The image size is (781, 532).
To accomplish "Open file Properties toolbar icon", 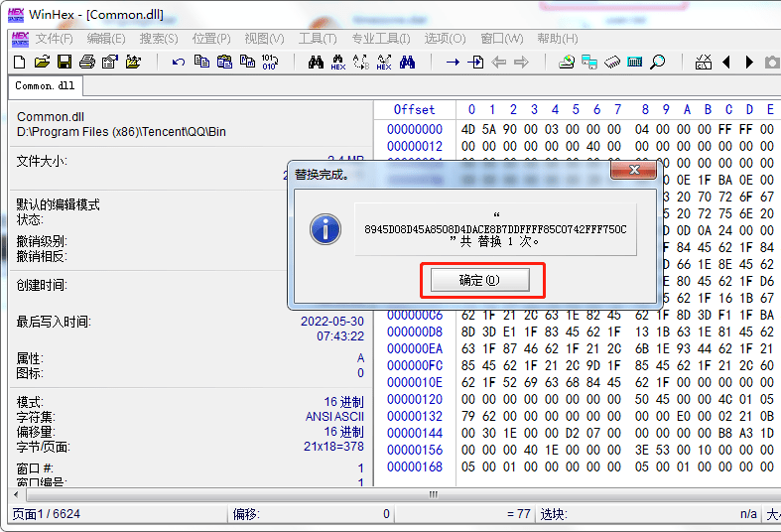I will [x=109, y=63].
